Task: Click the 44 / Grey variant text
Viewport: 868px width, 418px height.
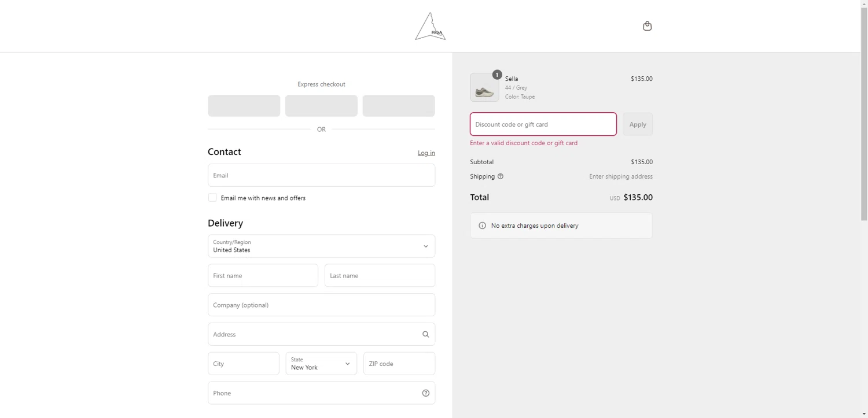Action: click(516, 88)
